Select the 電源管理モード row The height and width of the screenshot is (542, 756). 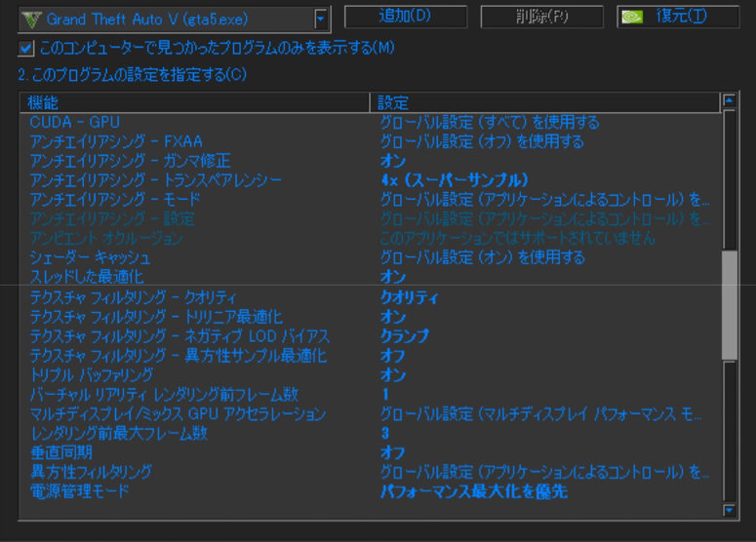(370, 491)
